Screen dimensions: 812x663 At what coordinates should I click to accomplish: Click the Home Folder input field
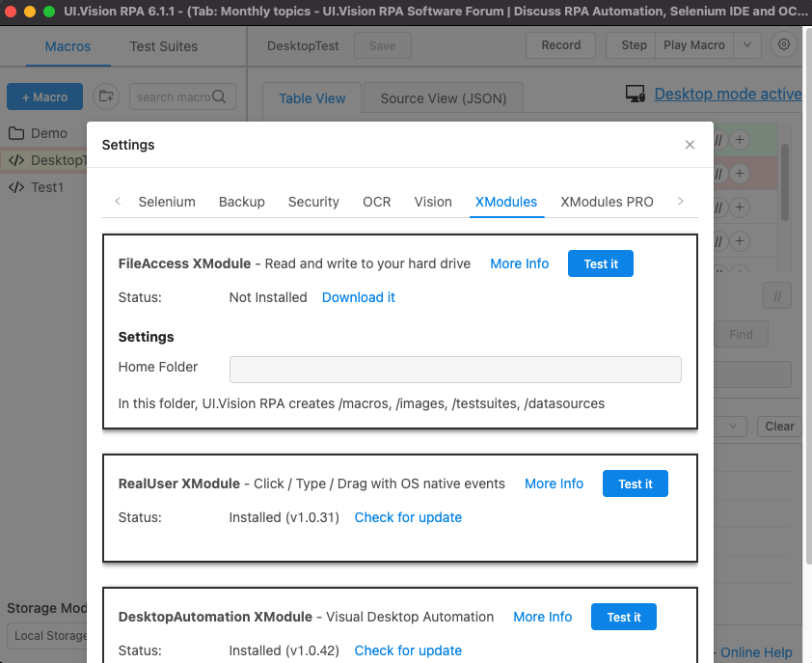coord(455,369)
